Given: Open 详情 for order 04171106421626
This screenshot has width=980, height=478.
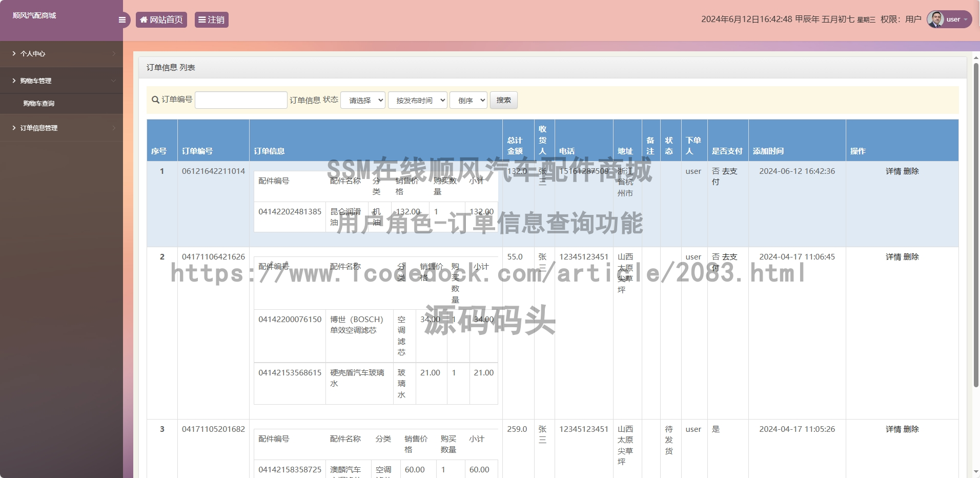Looking at the screenshot, I should pyautogui.click(x=893, y=257).
